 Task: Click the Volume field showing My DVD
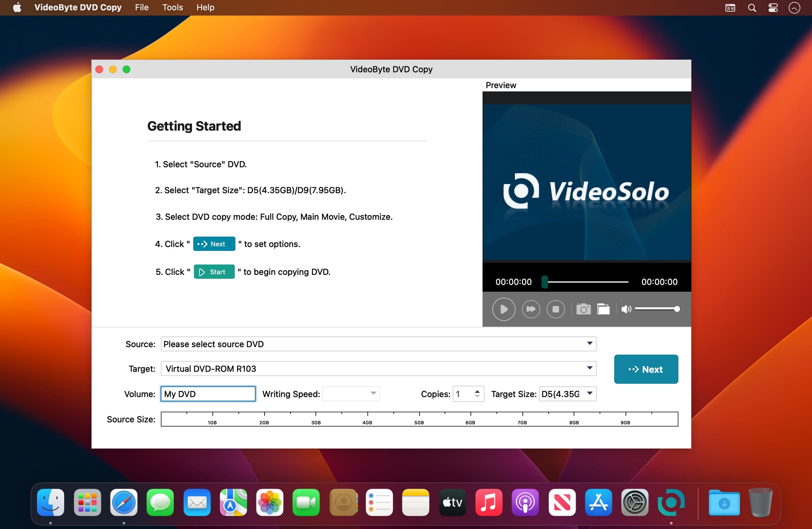click(x=208, y=394)
